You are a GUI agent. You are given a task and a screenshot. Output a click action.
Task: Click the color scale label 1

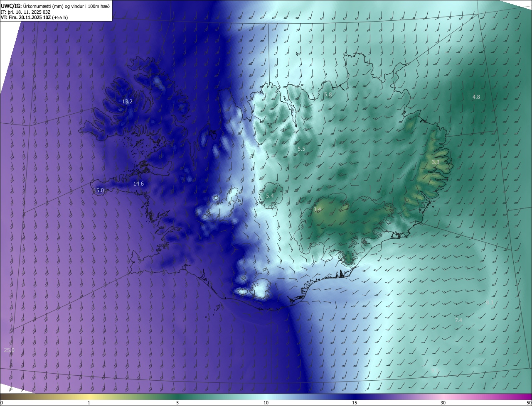tap(89, 403)
